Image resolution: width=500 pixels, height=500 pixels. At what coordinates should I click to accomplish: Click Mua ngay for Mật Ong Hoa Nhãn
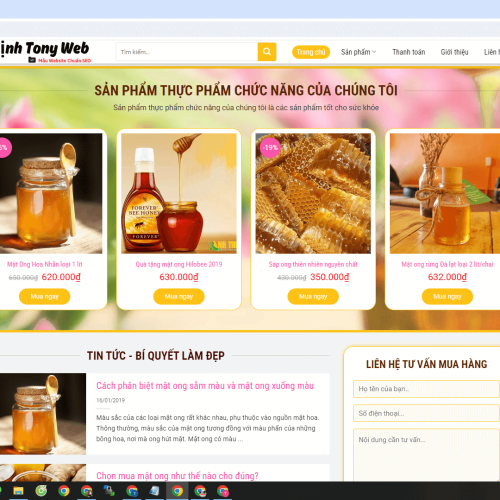point(45,296)
